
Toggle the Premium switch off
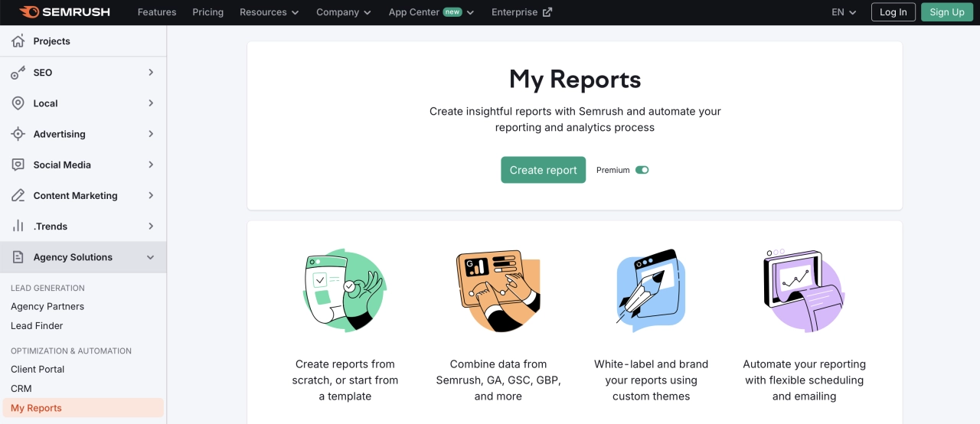pyautogui.click(x=642, y=170)
